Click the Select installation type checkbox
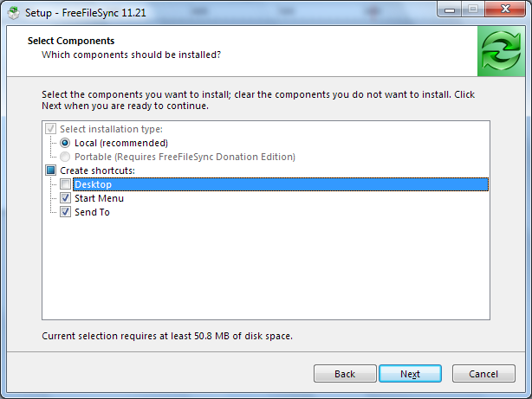The width and height of the screenshot is (532, 399). tap(51, 129)
